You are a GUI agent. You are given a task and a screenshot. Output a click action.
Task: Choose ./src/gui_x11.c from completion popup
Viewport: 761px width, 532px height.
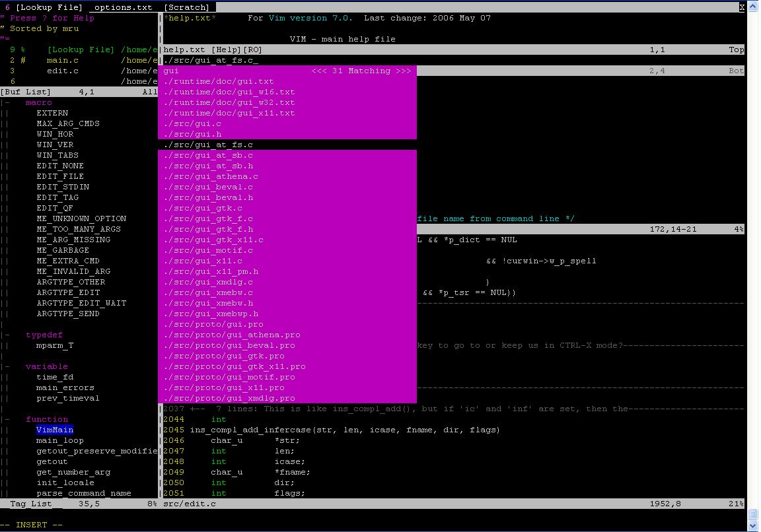click(x=287, y=261)
